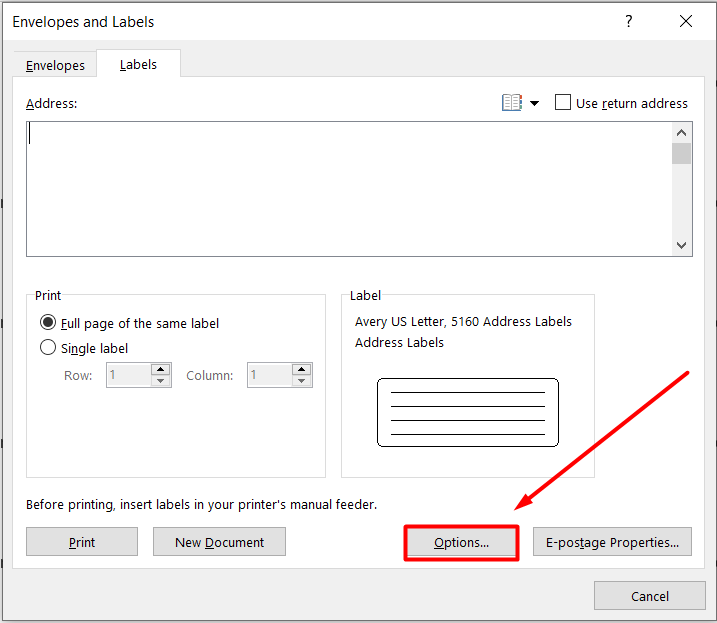This screenshot has width=717, height=623.
Task: Close the Envelopes and Labels dialog
Action: point(685,21)
